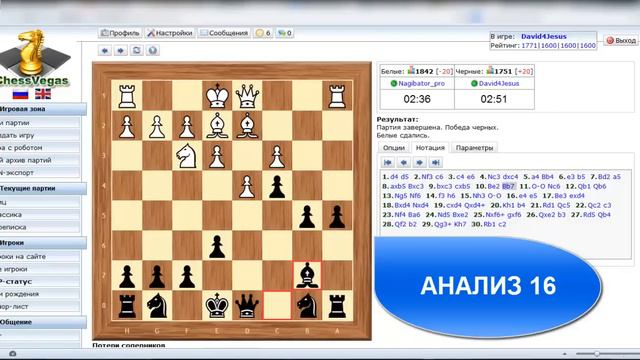Expand the Общение sidebar section
Viewport: 640px width, 360px height.
[42, 322]
